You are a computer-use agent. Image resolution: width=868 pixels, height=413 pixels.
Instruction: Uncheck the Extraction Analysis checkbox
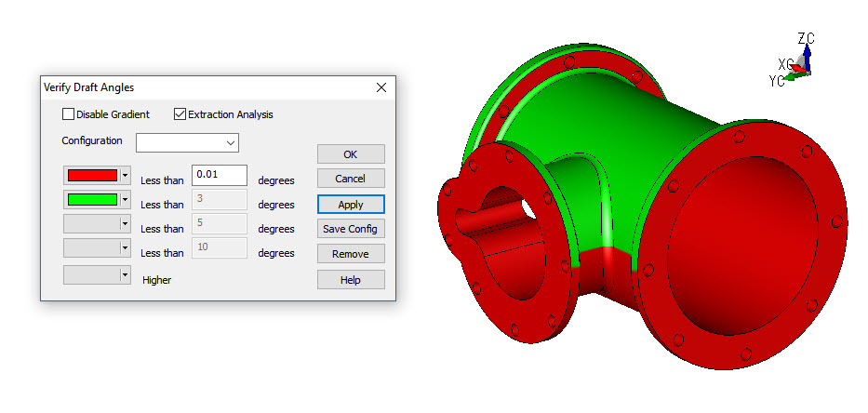pyautogui.click(x=180, y=114)
